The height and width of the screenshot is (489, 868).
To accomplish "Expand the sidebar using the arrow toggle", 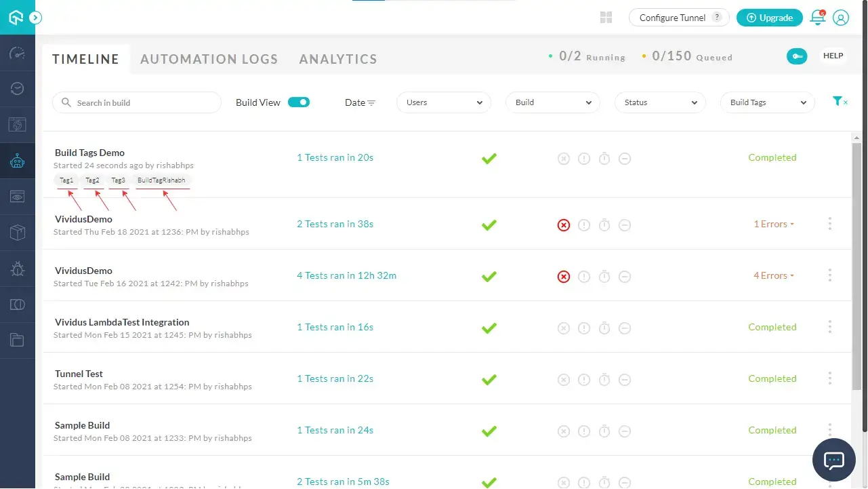I will coord(36,18).
